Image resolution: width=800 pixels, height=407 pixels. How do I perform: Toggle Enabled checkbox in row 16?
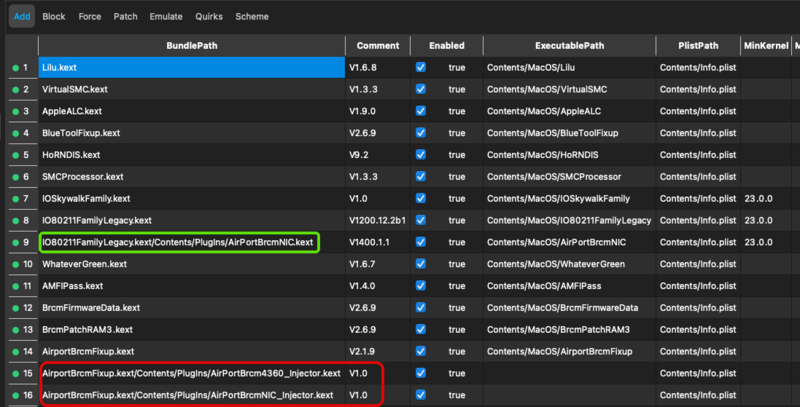[x=420, y=395]
